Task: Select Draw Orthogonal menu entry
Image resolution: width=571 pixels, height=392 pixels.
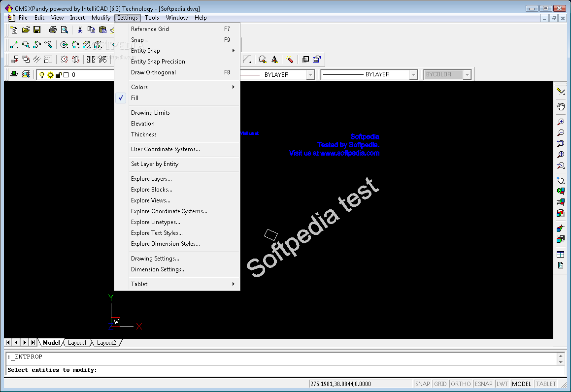Action: pyautogui.click(x=177, y=72)
